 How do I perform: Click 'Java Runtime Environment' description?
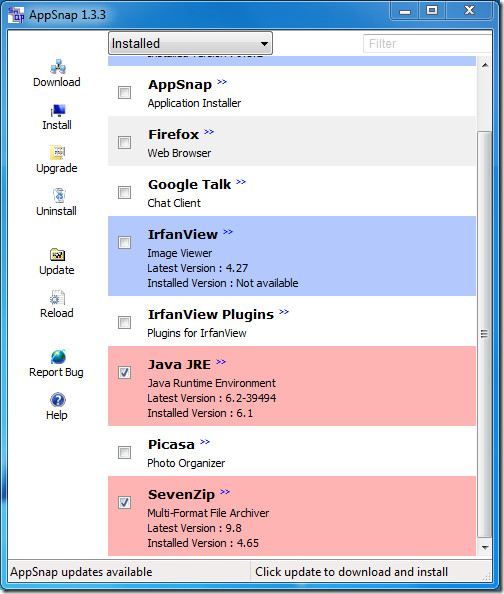point(212,383)
